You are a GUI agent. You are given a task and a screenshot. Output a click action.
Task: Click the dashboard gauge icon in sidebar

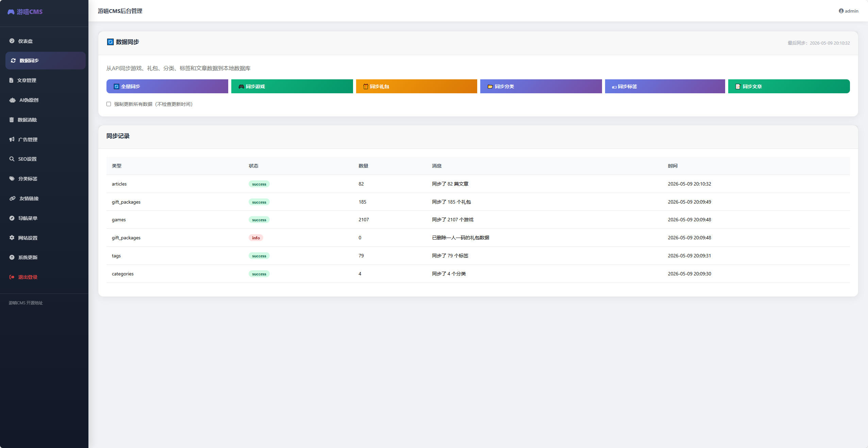click(12, 41)
